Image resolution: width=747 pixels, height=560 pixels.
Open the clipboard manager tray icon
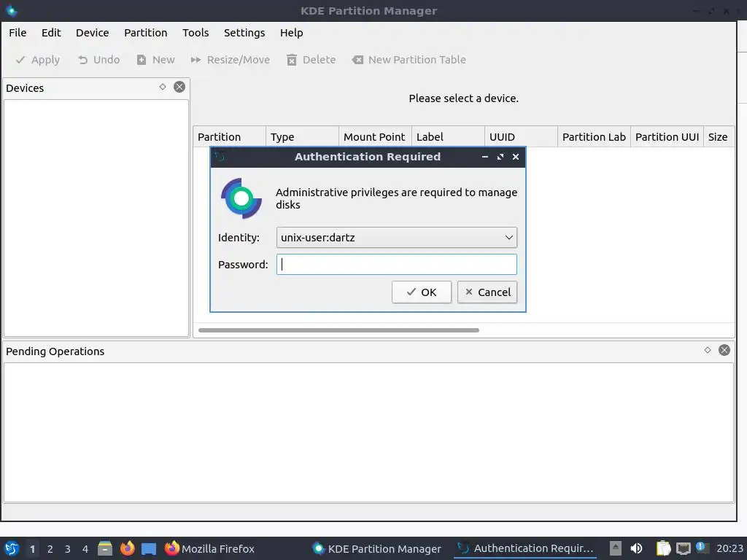click(663, 548)
